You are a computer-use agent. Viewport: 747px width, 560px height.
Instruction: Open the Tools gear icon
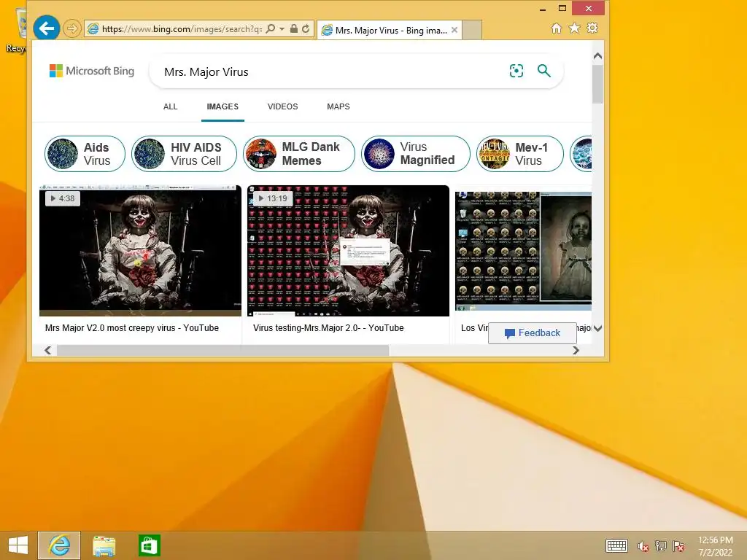click(x=592, y=28)
